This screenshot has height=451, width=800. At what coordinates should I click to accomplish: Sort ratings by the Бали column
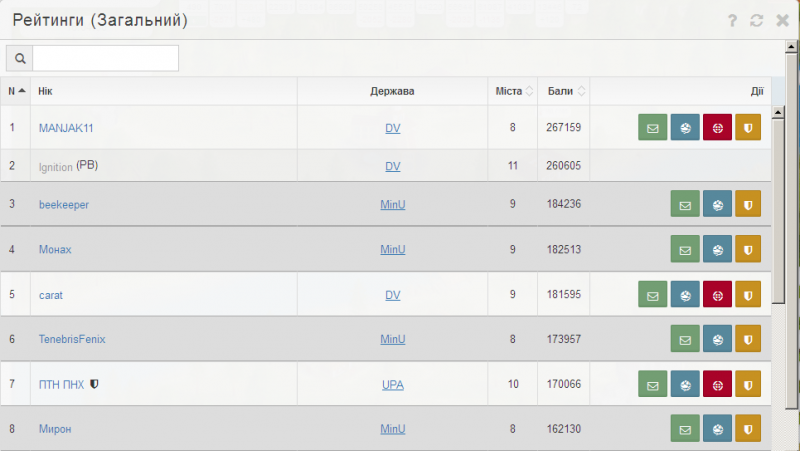[x=566, y=91]
